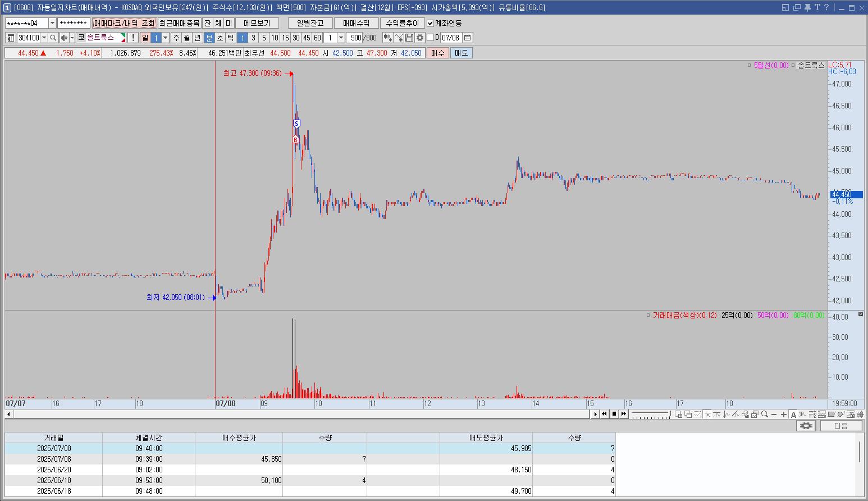Select the 일 daily chart period

pyautogui.click(x=145, y=38)
